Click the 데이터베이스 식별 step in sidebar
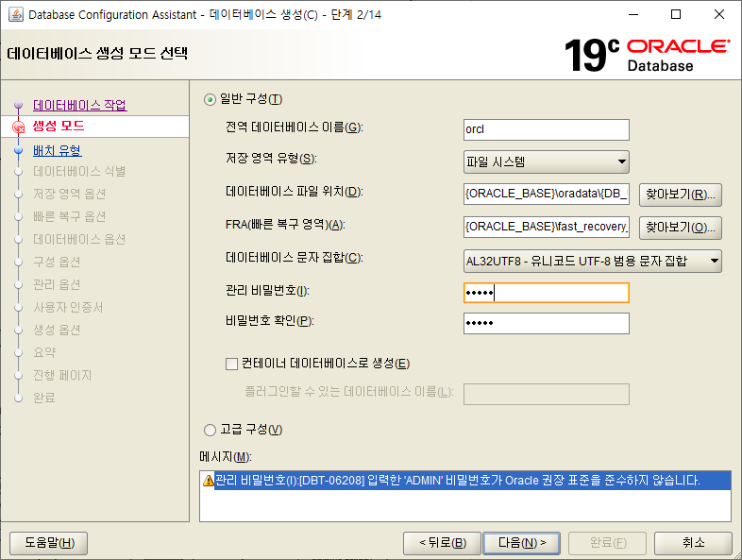Viewport: 742px width, 560px height. click(79, 171)
